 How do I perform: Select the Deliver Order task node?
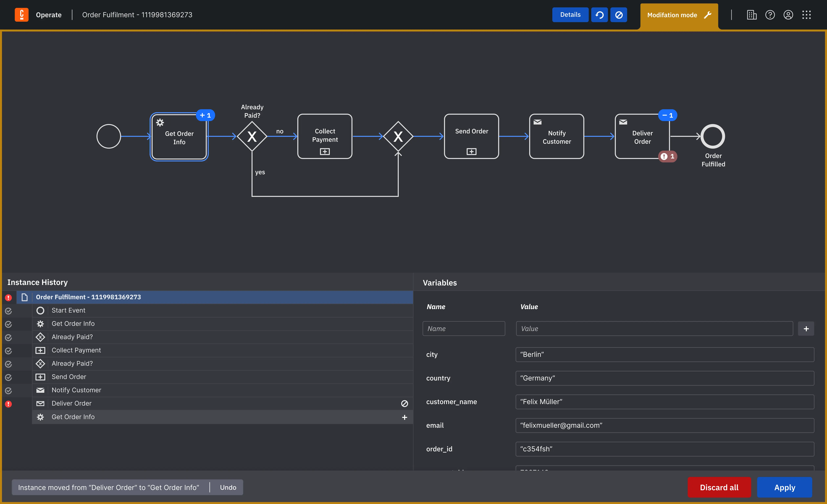[x=642, y=136]
